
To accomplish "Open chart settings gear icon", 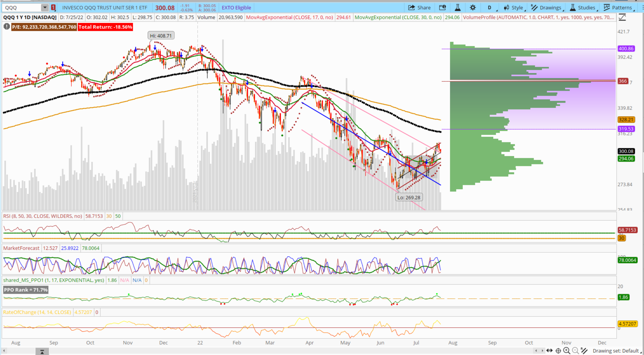I will click(x=473, y=8).
